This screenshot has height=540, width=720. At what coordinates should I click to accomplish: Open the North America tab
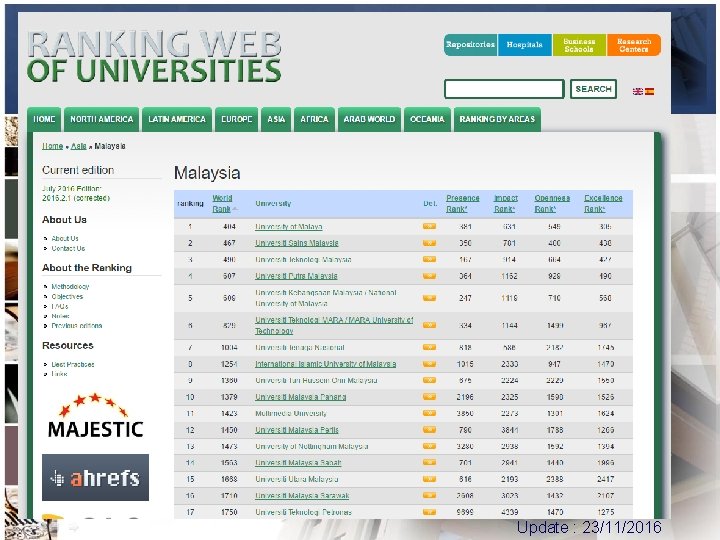(101, 119)
